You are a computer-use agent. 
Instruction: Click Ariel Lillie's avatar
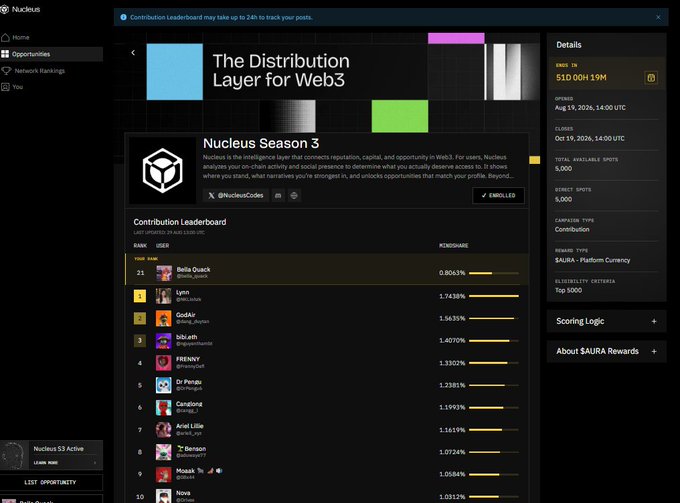point(163,430)
